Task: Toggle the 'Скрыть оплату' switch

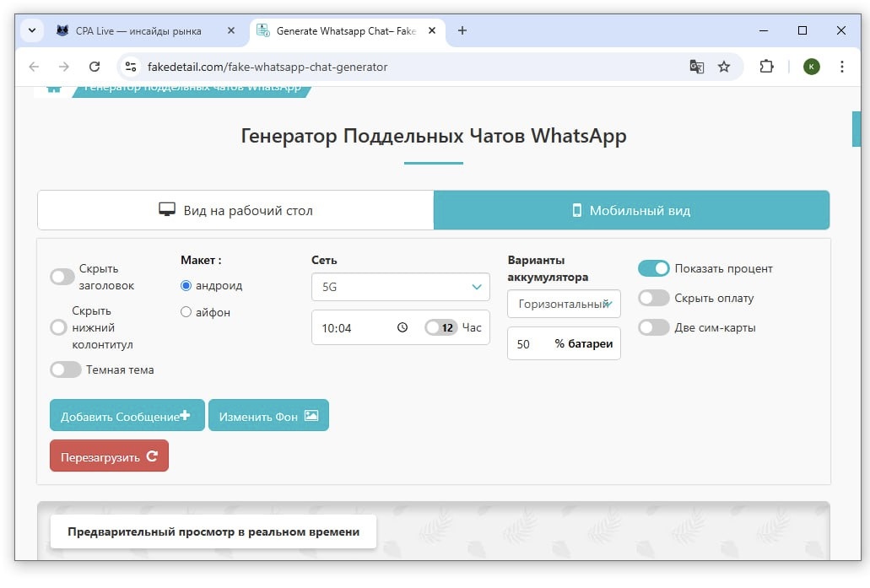Action: click(654, 298)
